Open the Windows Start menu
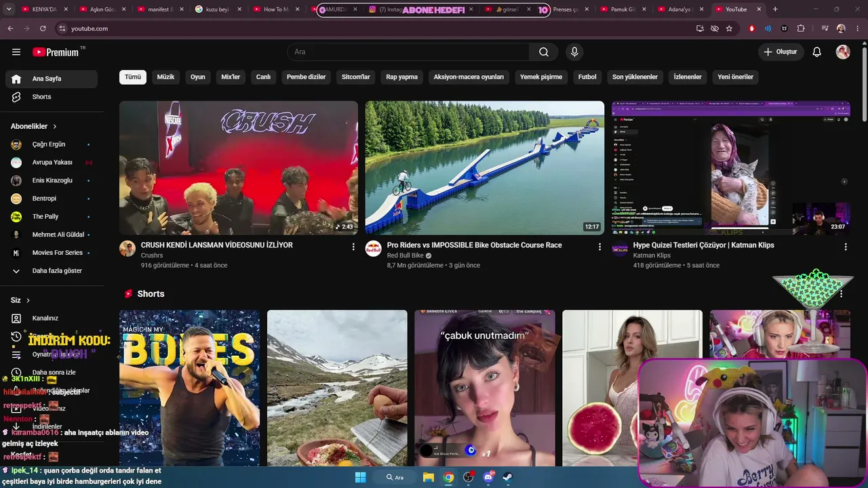Viewport: 868px width, 488px height. [x=360, y=477]
